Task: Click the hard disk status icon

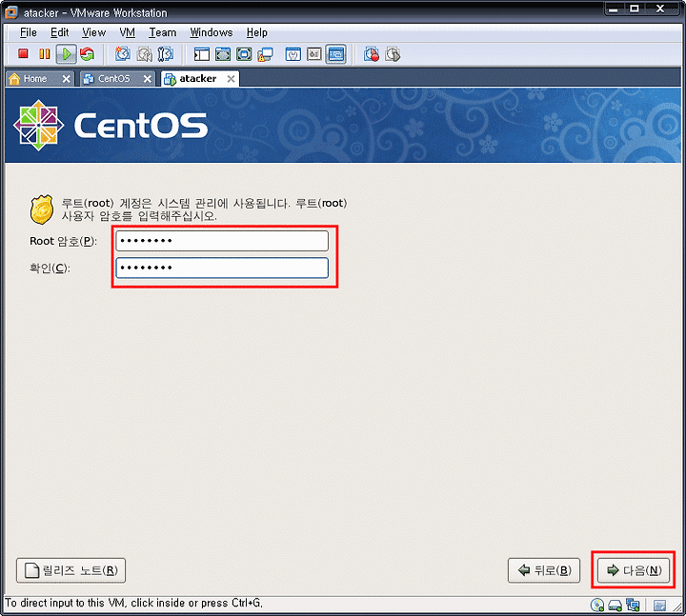Action: pos(615,606)
